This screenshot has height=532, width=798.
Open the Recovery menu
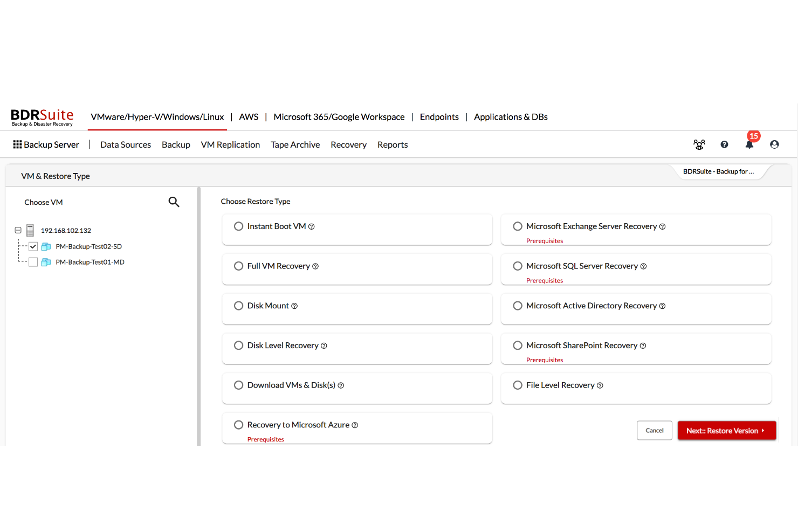pos(349,144)
